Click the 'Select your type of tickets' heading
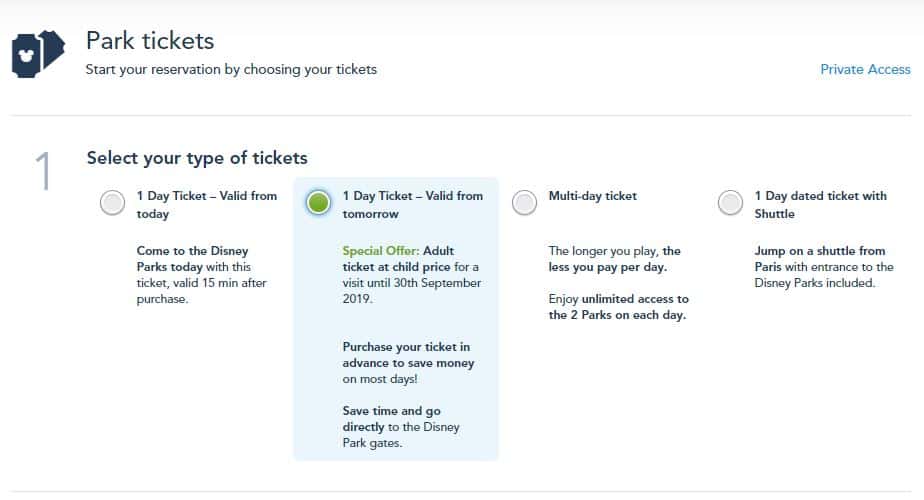The height and width of the screenshot is (500, 924). click(x=197, y=158)
